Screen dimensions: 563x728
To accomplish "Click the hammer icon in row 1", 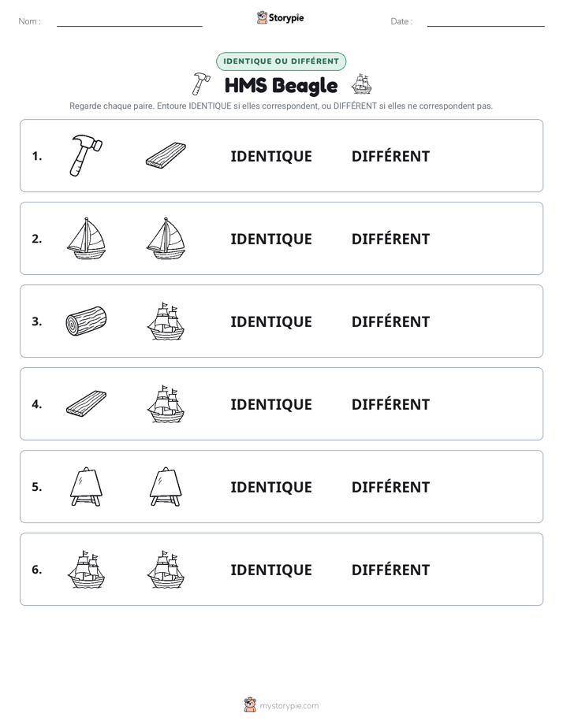I will point(86,155).
